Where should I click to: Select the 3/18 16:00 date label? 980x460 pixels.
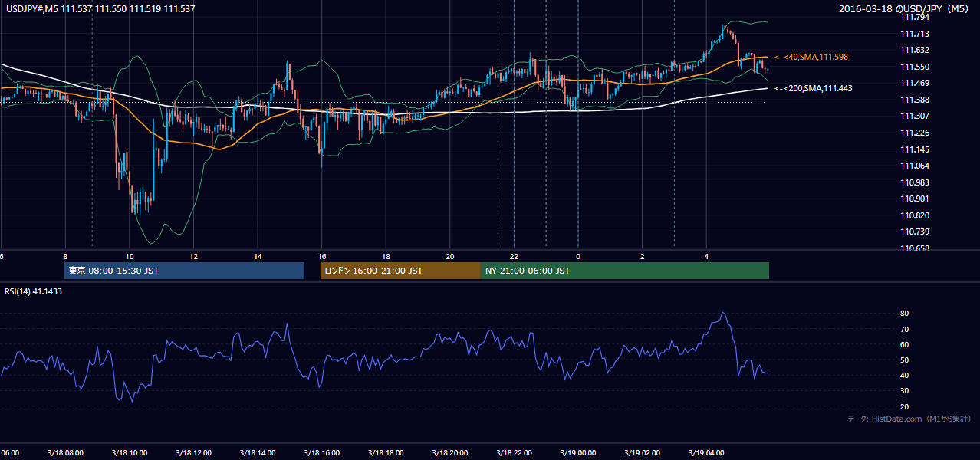321,453
